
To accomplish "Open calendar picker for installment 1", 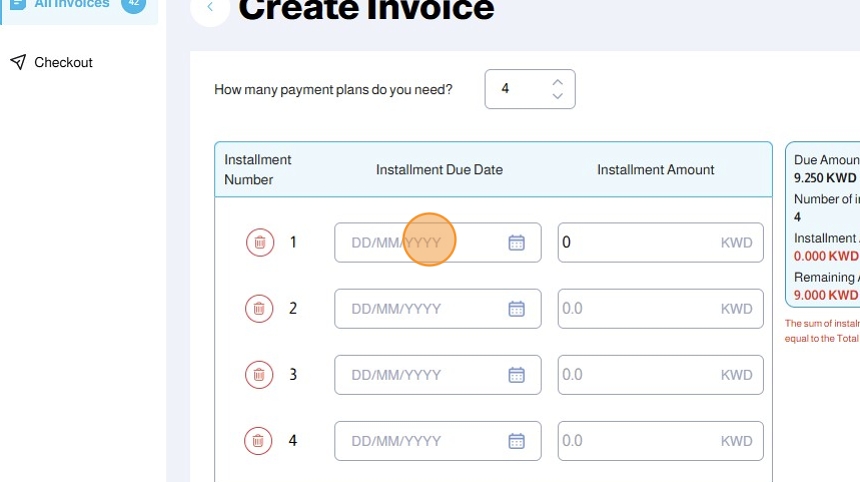I will pos(516,242).
